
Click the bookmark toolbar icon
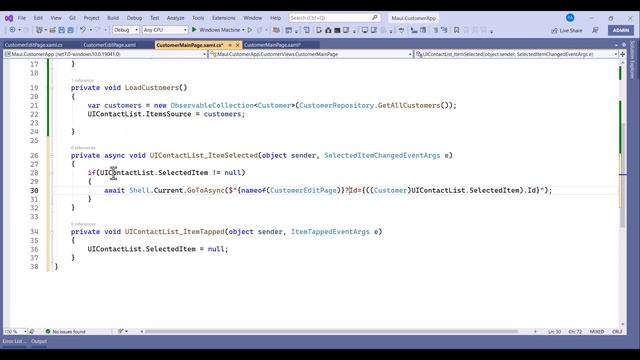(456, 30)
